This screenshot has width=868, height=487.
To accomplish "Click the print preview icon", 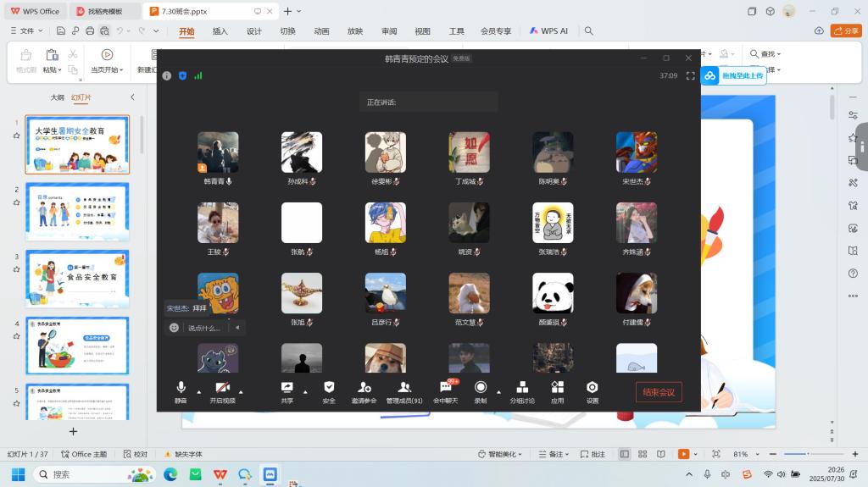I will pyautogui.click(x=104, y=31).
